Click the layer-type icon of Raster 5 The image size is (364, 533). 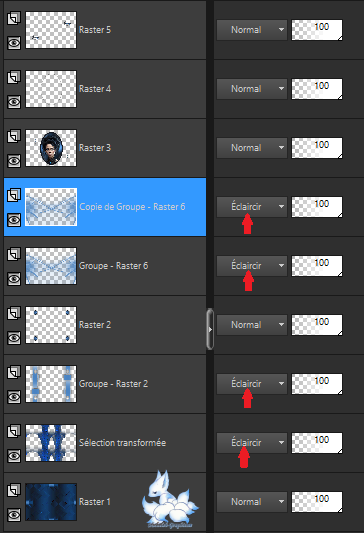point(14,18)
